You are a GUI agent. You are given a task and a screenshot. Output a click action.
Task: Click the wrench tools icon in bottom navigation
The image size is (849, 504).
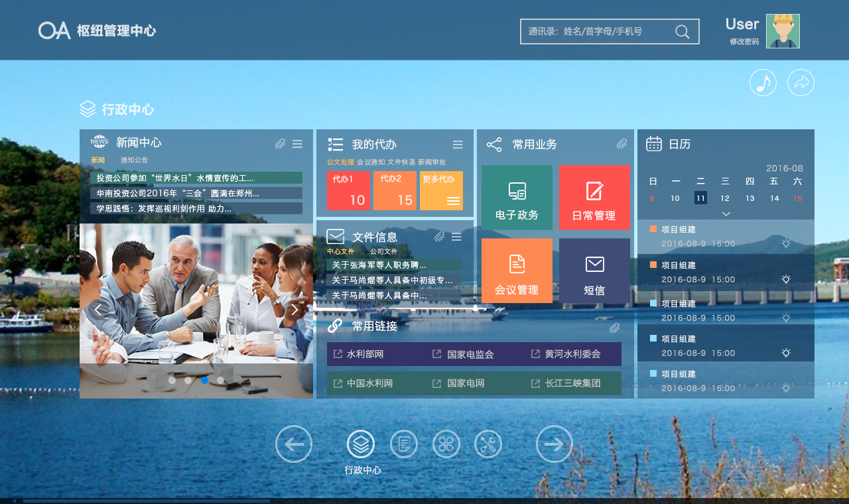click(488, 444)
